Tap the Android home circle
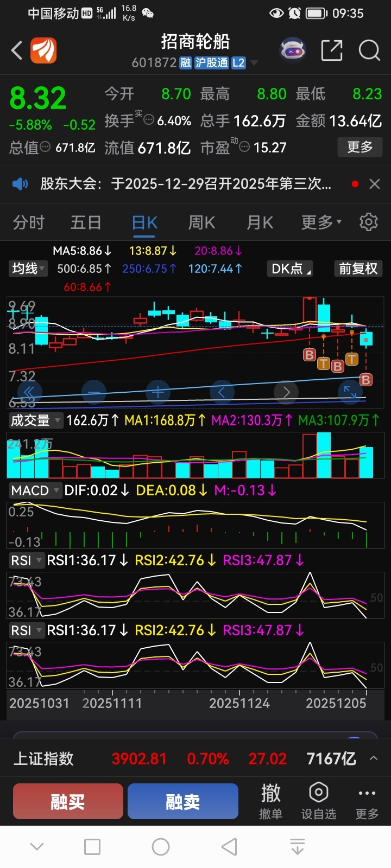This screenshot has width=391, height=868. tap(161, 846)
